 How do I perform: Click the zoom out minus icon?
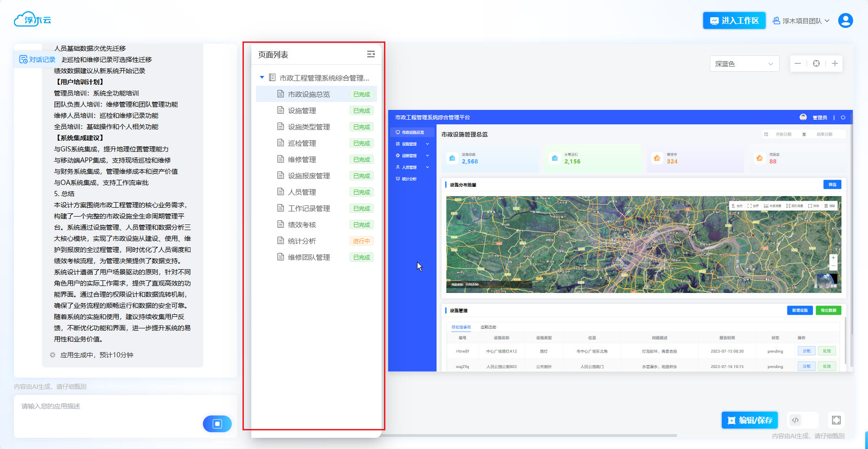[x=798, y=63]
